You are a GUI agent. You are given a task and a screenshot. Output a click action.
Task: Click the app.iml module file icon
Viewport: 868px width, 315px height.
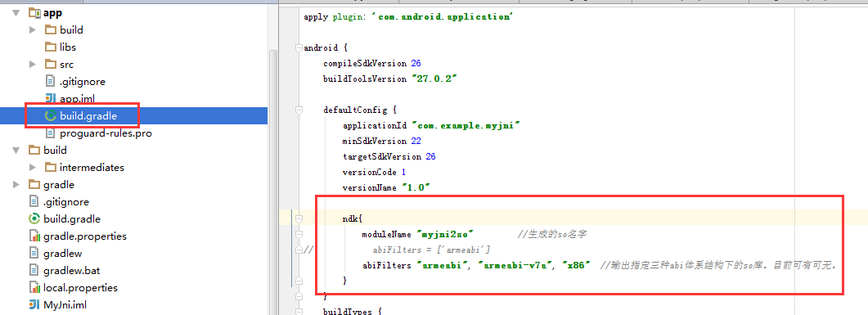[x=51, y=98]
